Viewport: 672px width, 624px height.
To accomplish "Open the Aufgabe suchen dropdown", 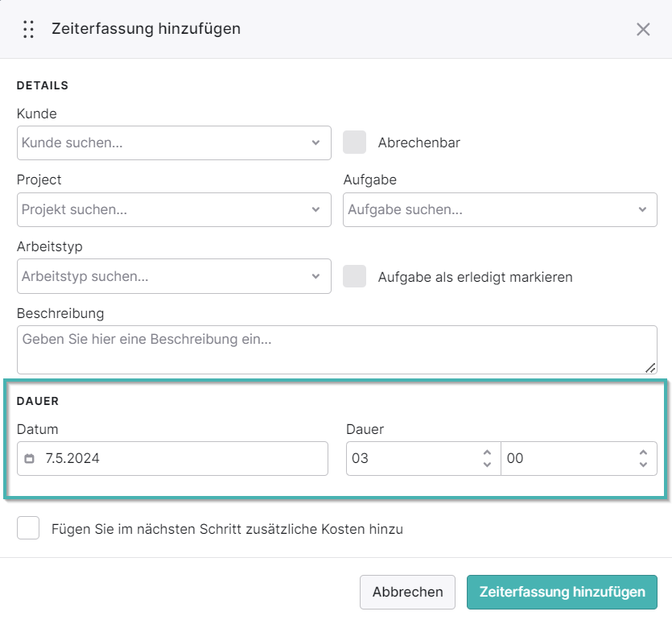I will tap(500, 209).
